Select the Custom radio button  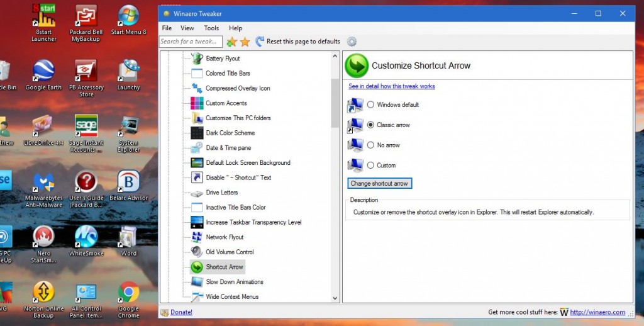click(x=370, y=166)
